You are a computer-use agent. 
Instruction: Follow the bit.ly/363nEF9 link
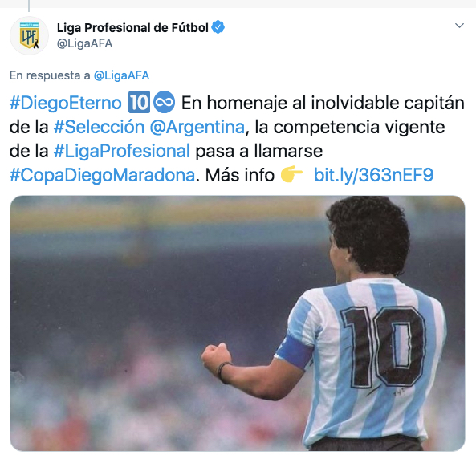click(373, 175)
